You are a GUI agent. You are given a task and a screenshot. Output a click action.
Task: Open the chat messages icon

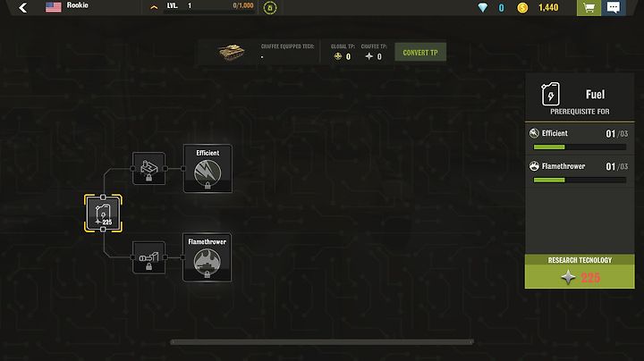click(x=614, y=8)
